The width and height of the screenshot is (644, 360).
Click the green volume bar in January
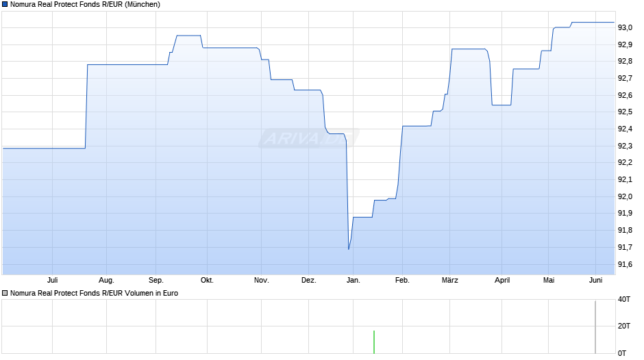[374, 342]
